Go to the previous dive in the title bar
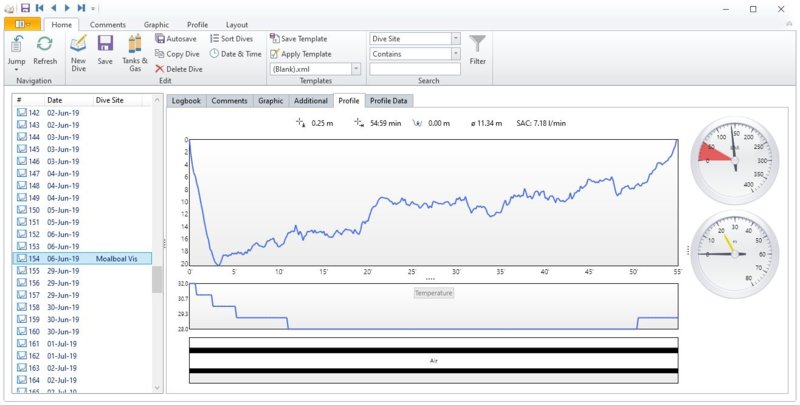 pos(53,8)
